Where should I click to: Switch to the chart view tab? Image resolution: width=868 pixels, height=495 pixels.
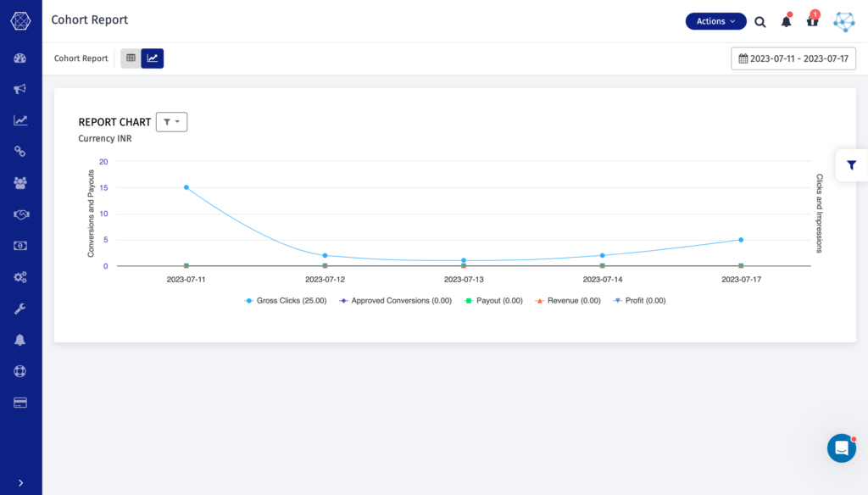(x=153, y=58)
